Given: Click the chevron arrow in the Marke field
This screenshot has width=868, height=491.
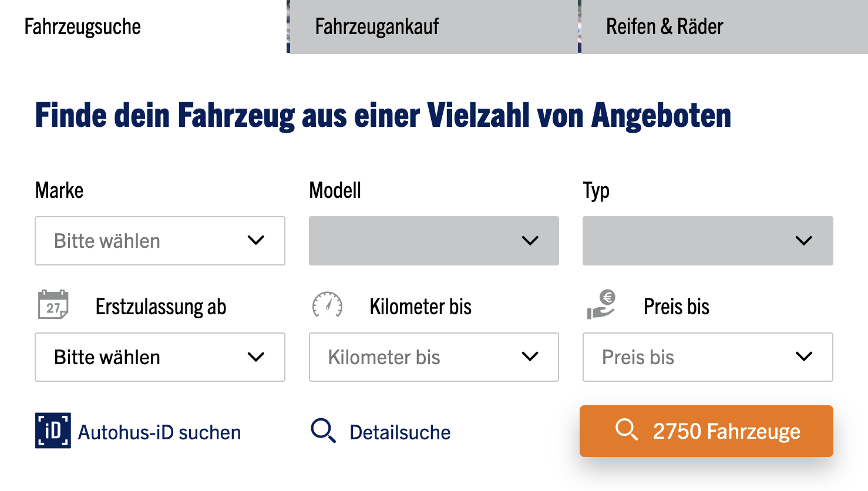Looking at the screenshot, I should point(256,240).
